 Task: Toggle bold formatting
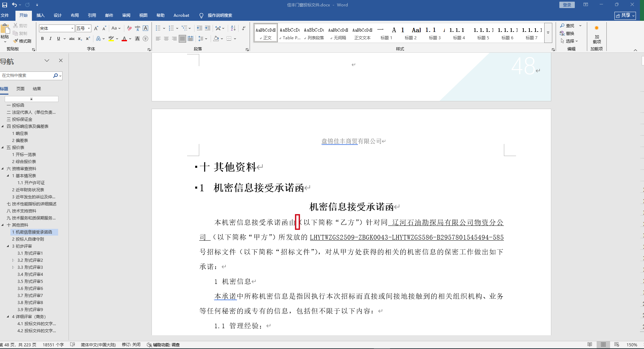[42, 39]
